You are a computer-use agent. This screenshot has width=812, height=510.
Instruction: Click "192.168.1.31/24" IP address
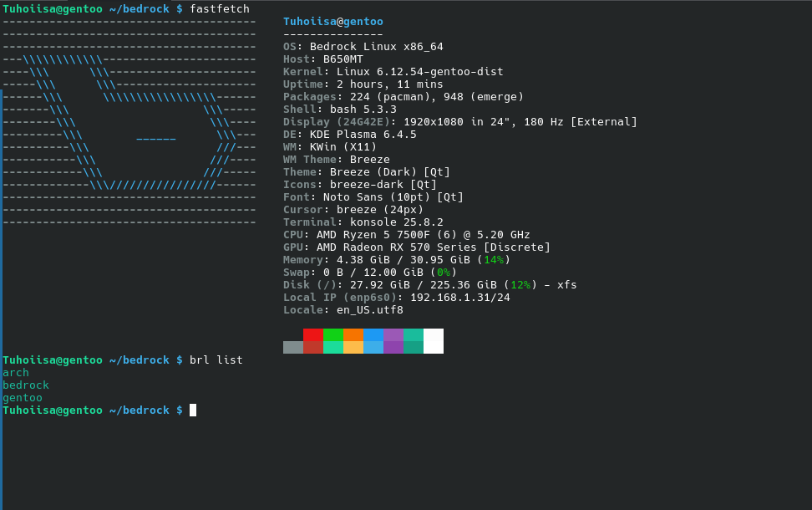point(460,298)
